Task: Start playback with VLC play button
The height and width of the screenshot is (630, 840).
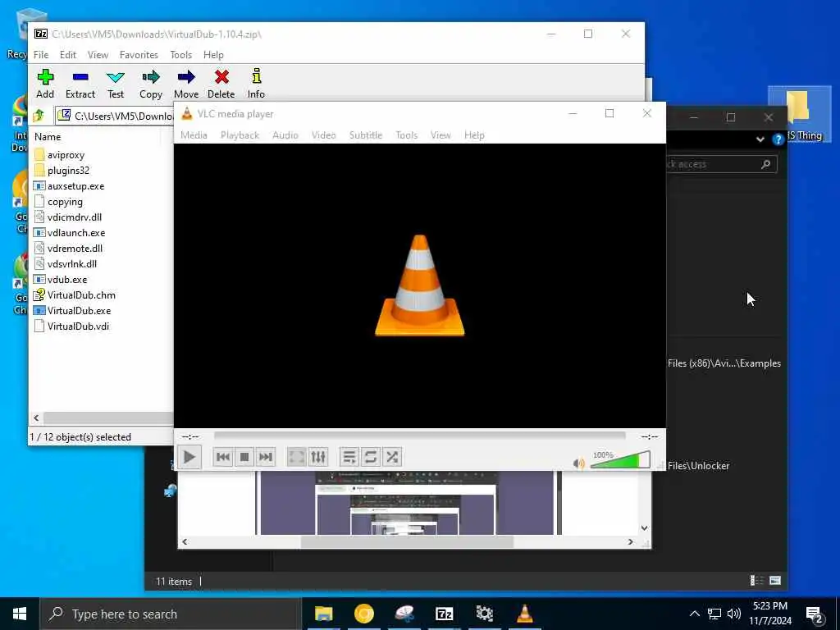Action: click(x=189, y=457)
